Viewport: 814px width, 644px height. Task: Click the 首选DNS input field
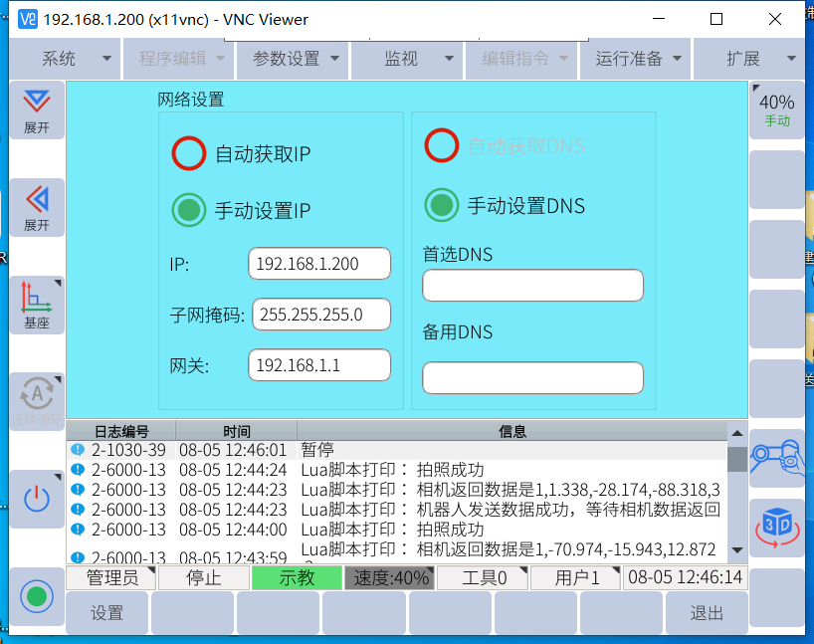pyautogui.click(x=532, y=286)
